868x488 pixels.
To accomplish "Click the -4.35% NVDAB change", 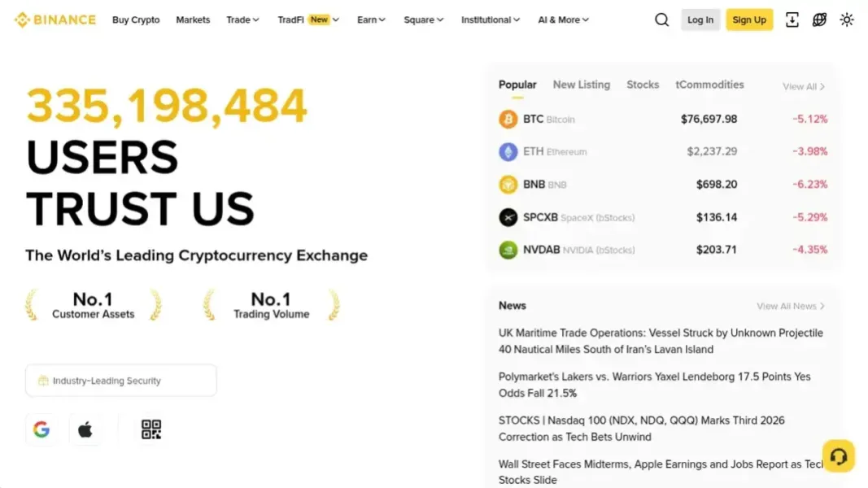I will 810,250.
